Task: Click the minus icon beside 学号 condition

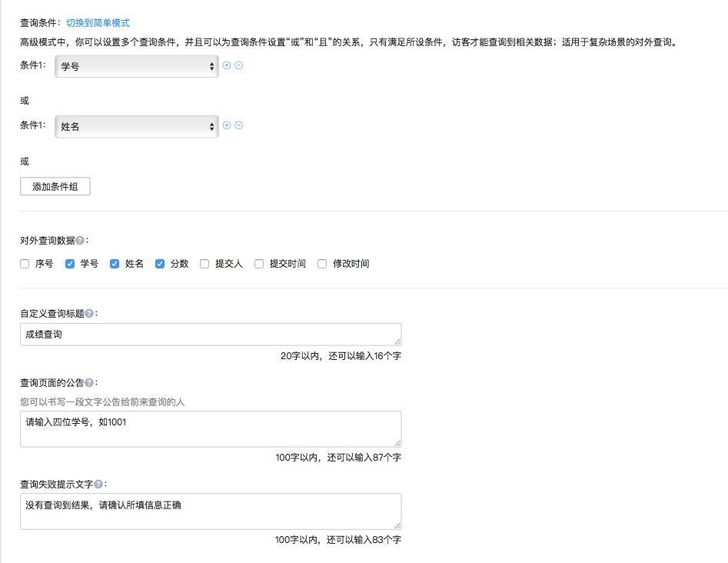Action: click(239, 65)
